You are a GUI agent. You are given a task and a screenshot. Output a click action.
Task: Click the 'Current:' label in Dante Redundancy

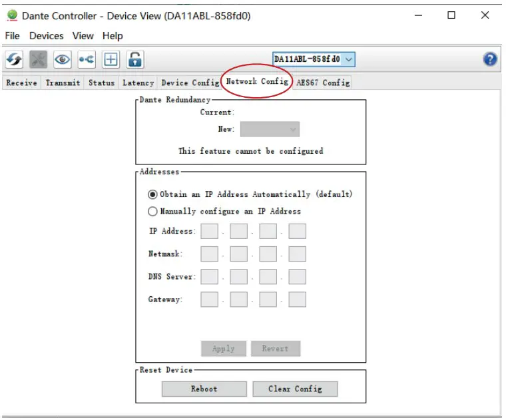217,112
